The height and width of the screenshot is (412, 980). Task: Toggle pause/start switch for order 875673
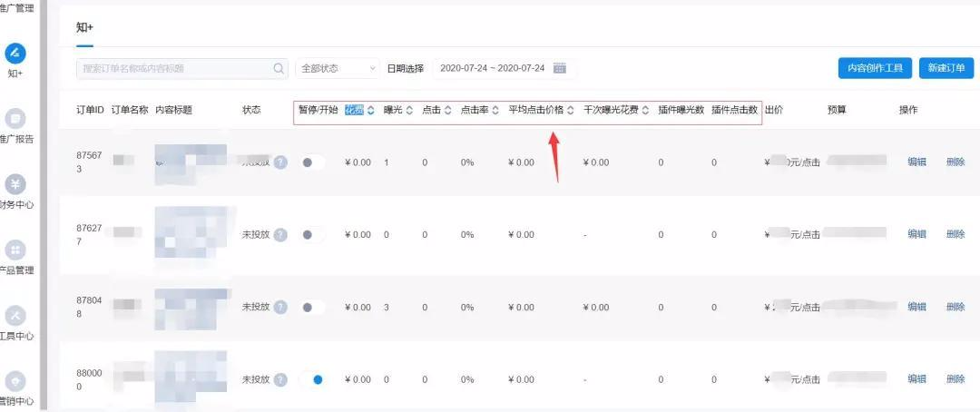click(312, 162)
